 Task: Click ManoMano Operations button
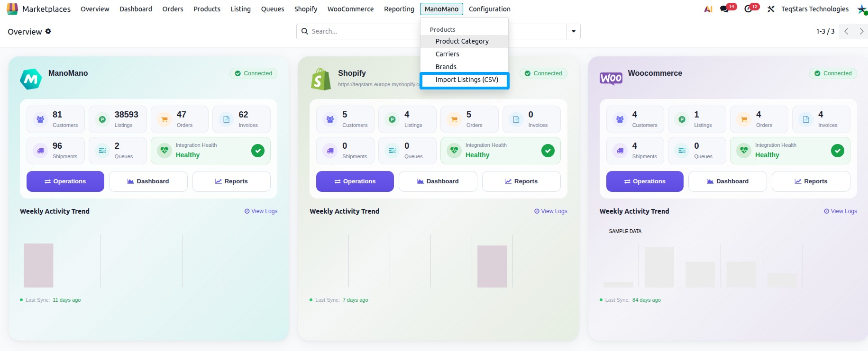click(65, 181)
